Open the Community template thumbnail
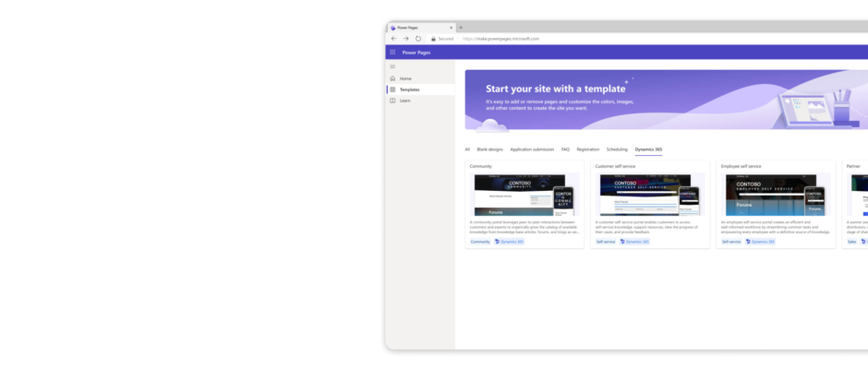The height and width of the screenshot is (369, 868). (524, 194)
